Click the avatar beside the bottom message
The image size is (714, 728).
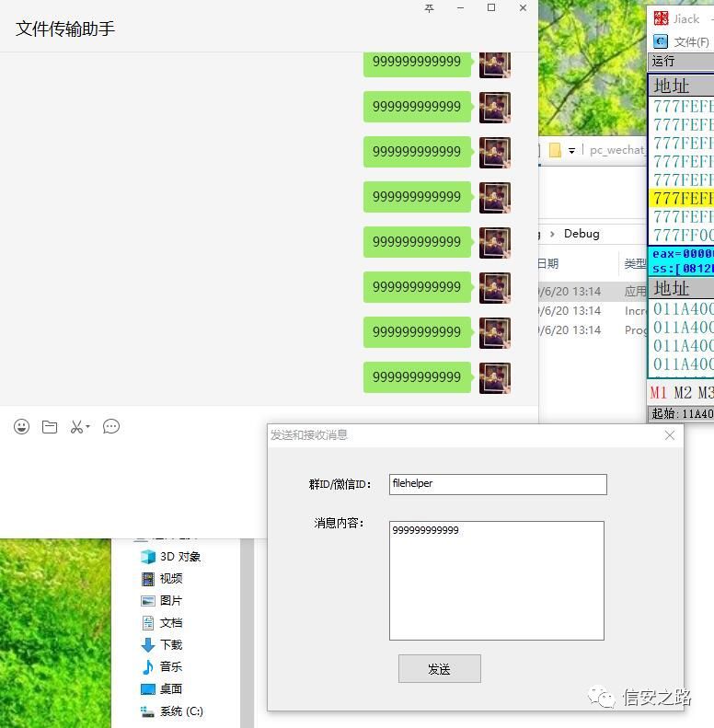(x=495, y=378)
